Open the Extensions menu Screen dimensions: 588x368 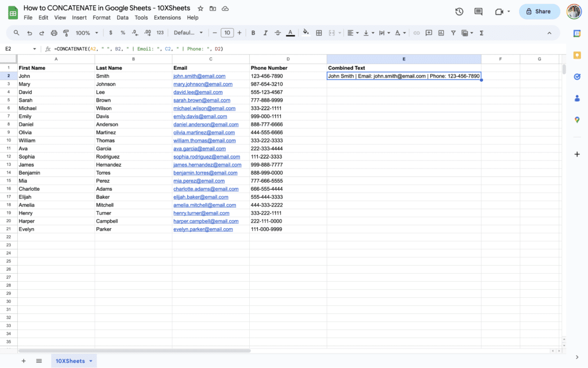[167, 17]
